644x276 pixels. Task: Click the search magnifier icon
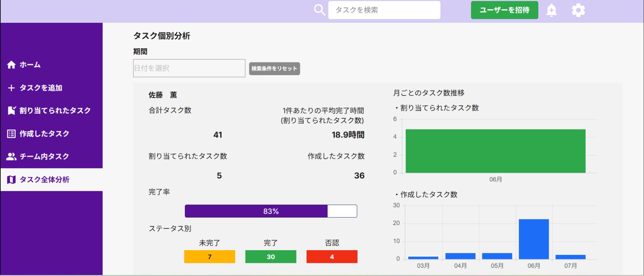319,10
